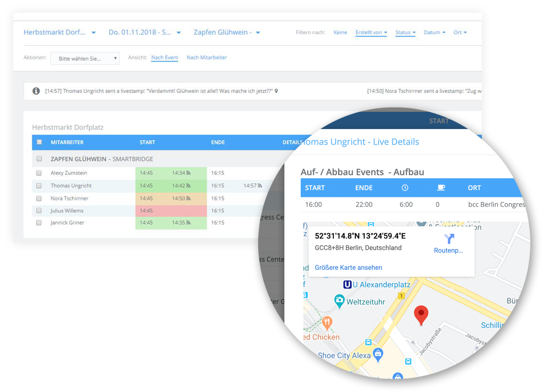Open the Status filter dropdown
The height and width of the screenshot is (392, 543).
point(405,33)
